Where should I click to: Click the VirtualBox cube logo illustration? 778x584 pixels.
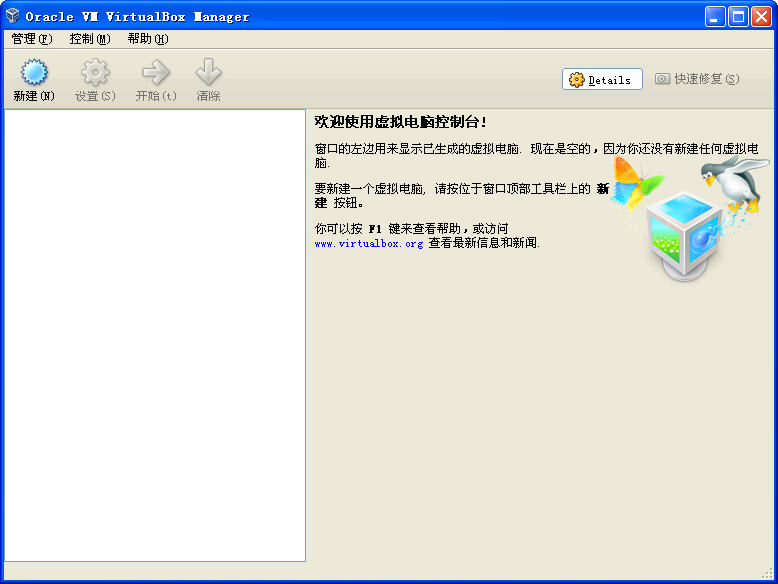(685, 235)
